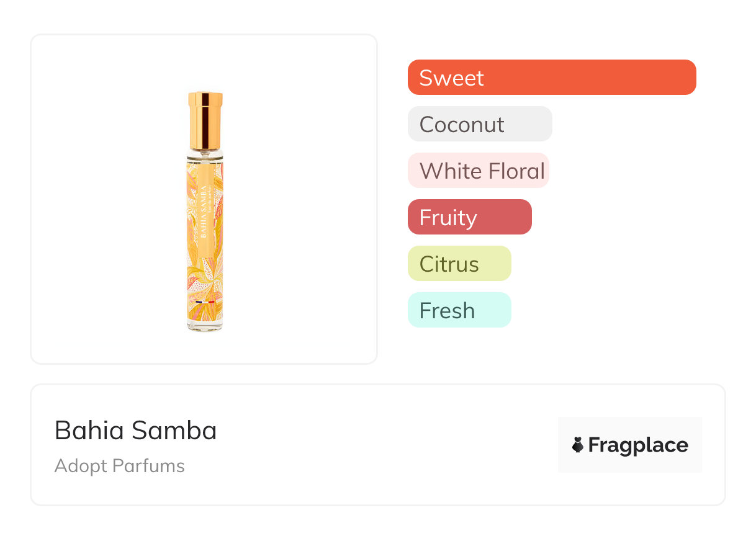Click the vertical BAHIA SAMBA label on the bottle
Viewport: 756px width, 536px height.
pos(204,211)
